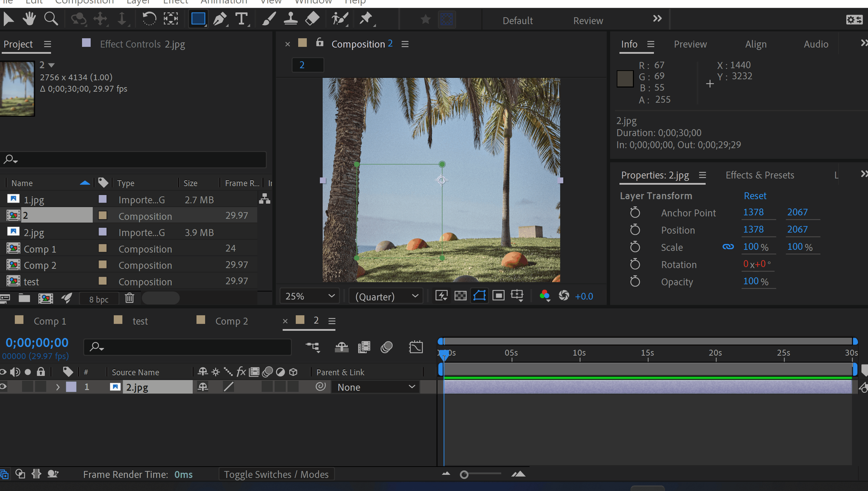Image resolution: width=868 pixels, height=491 pixels.
Task: Click the timeline zoom slider handle
Action: (464, 475)
